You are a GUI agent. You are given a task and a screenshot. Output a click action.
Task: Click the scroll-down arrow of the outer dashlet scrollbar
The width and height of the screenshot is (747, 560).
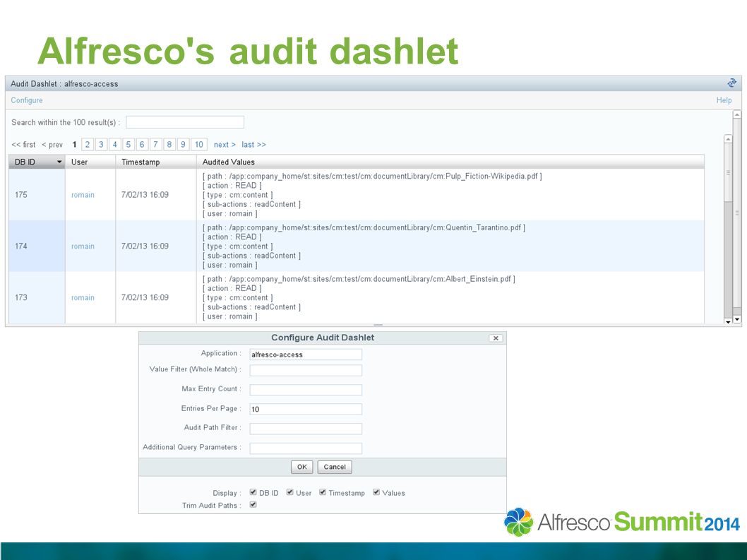[736, 319]
